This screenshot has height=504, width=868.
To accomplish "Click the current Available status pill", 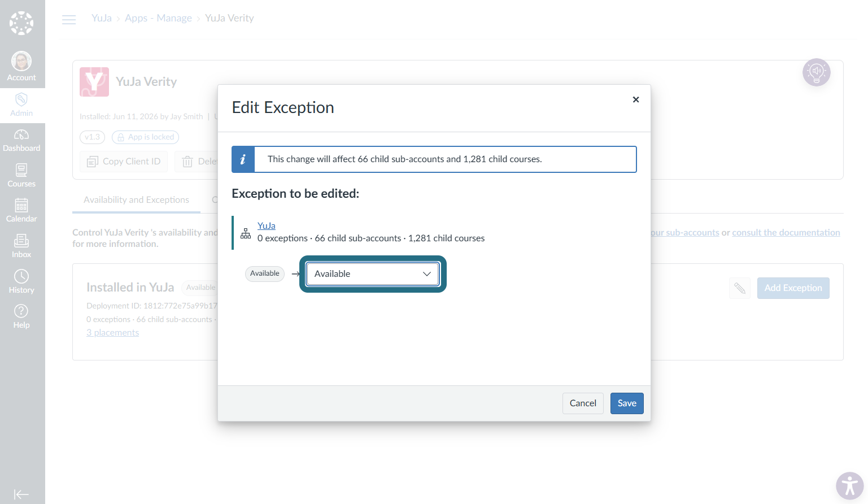I will [x=265, y=273].
